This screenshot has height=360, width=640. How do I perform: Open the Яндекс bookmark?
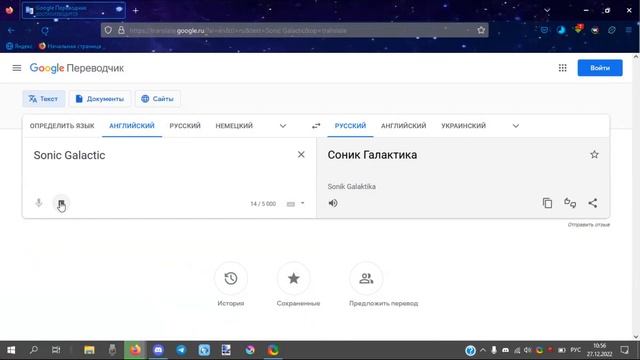point(20,46)
